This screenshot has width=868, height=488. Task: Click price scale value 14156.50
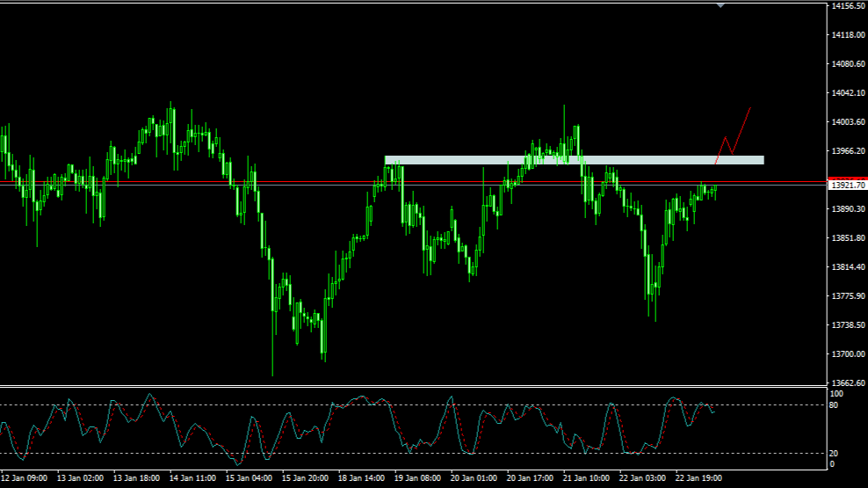pos(848,6)
